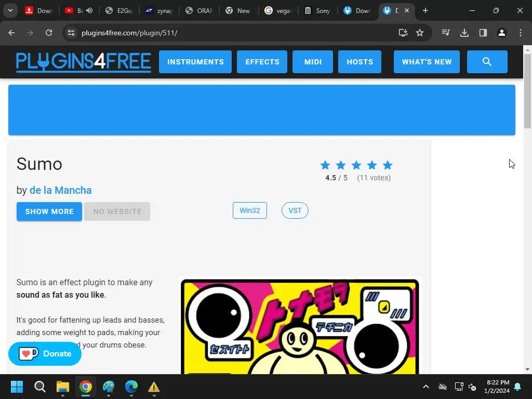Select the Win32 tag
Viewport: 532px width, 399px height.
click(x=250, y=210)
